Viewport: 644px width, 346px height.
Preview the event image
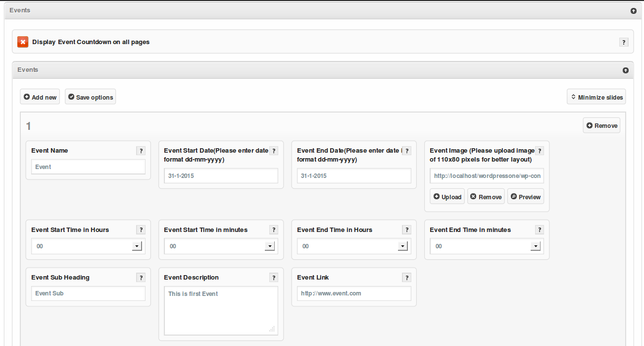[525, 197]
